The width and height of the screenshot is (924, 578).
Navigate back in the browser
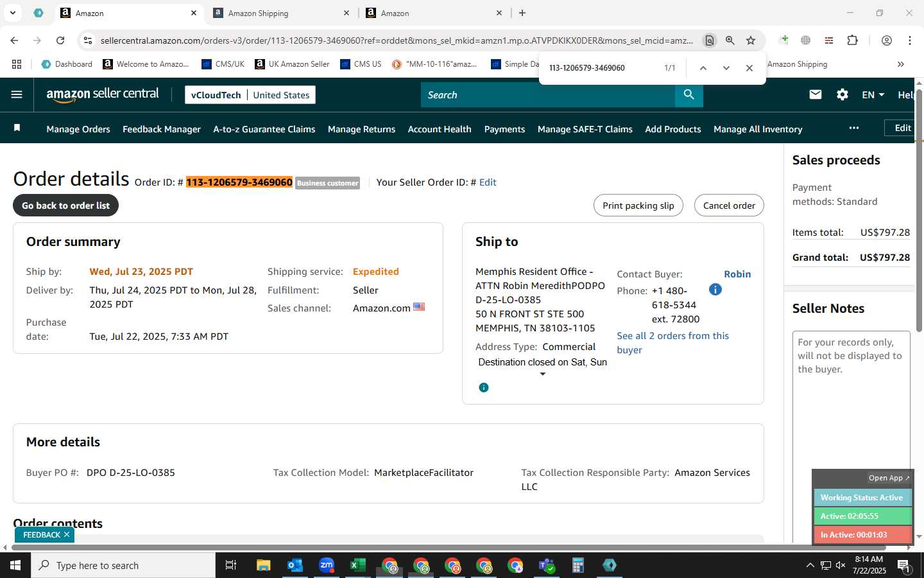point(14,40)
